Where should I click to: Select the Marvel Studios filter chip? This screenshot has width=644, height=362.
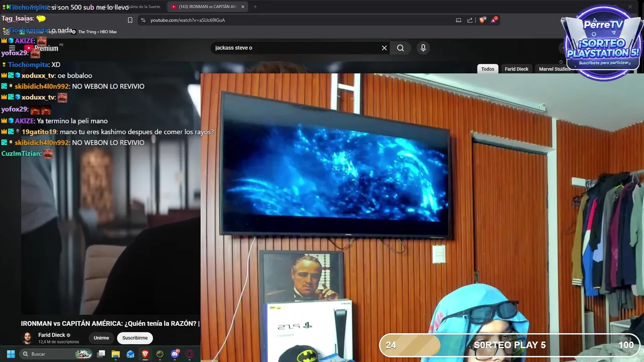pos(554,69)
